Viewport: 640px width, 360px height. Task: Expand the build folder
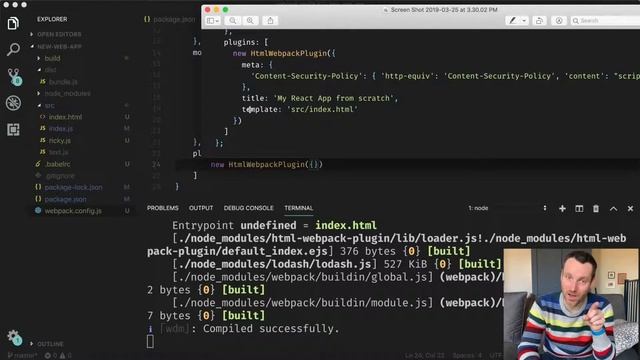(52, 58)
